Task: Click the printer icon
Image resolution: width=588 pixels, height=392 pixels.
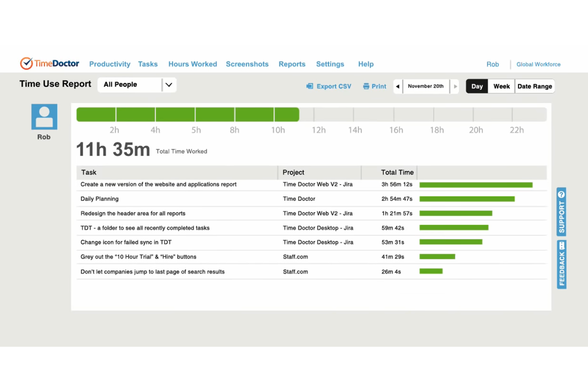Action: coord(366,86)
